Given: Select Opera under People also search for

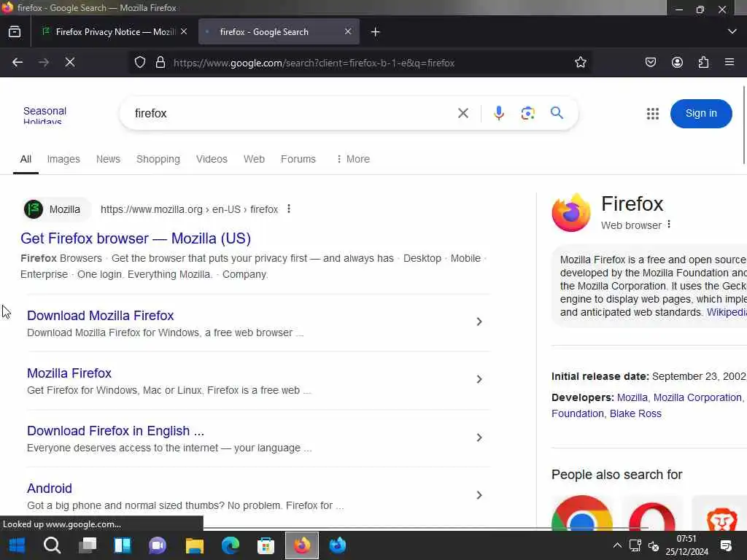Looking at the screenshot, I should (x=652, y=514).
